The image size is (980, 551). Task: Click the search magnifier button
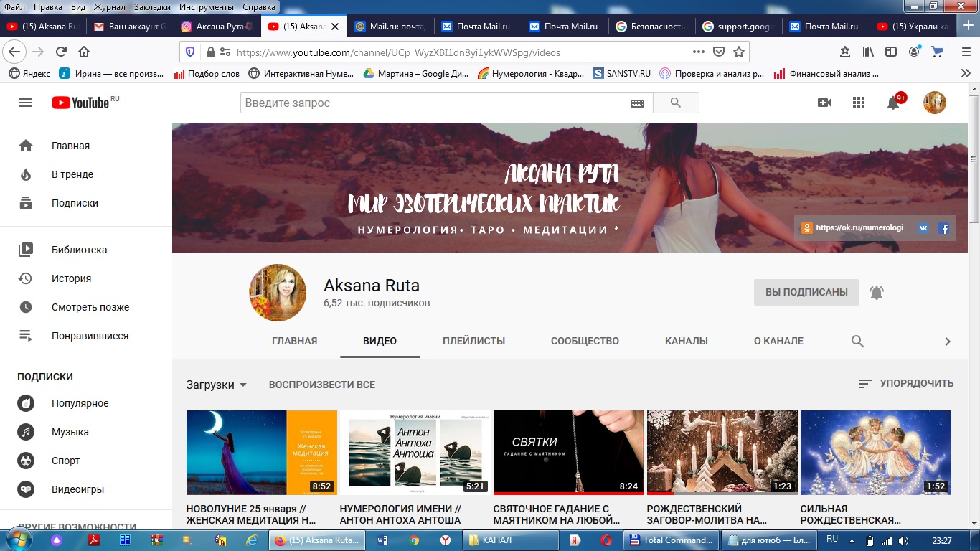click(x=675, y=103)
